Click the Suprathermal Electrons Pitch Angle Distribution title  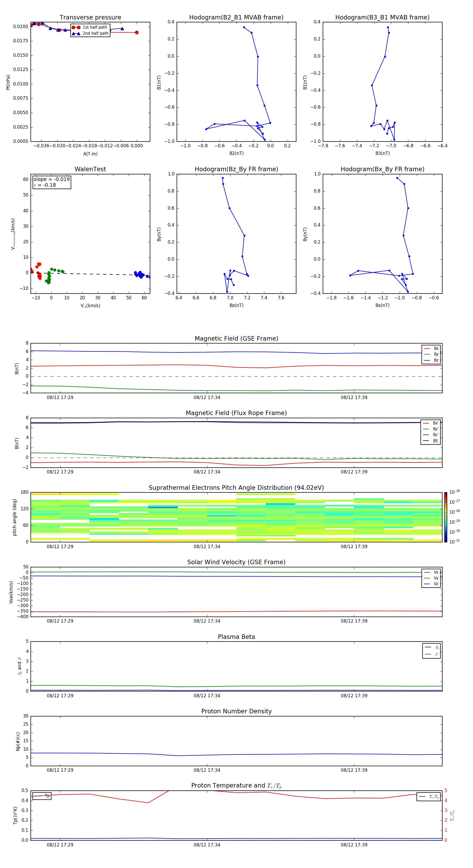point(236,488)
